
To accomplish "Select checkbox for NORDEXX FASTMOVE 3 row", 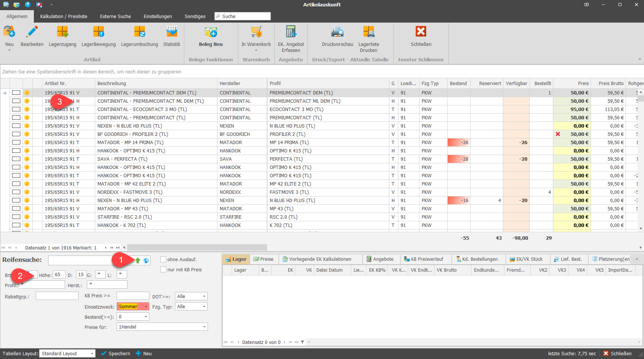I will tap(16, 192).
